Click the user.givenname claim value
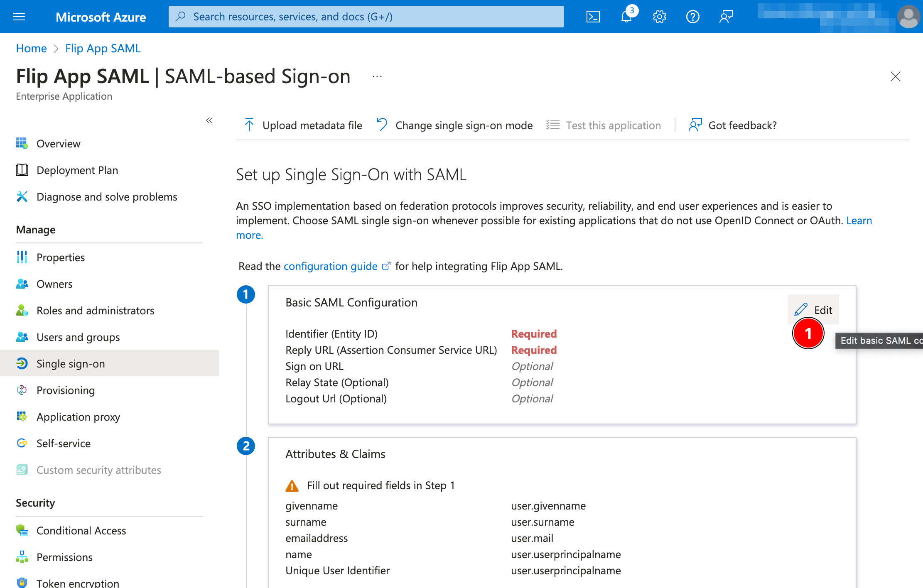Screen dimensions: 923x588 pyautogui.click(x=548, y=506)
